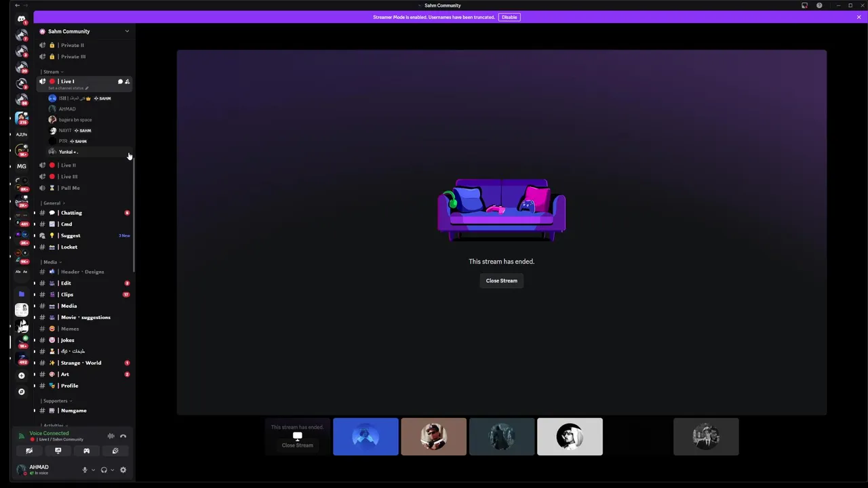Explore discoverable servers compass icon
The height and width of the screenshot is (488, 868).
pyautogui.click(x=22, y=392)
